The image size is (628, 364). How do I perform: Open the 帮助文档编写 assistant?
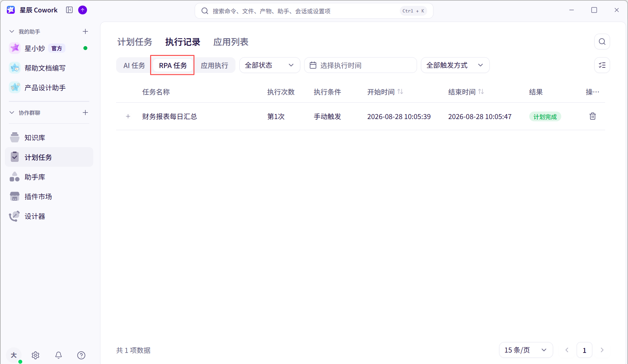point(49,68)
